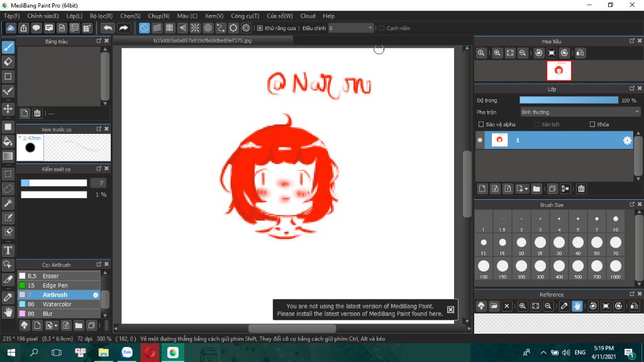Open snap settings gear icon
The height and width of the screenshot is (362, 644).
tap(246, 28)
